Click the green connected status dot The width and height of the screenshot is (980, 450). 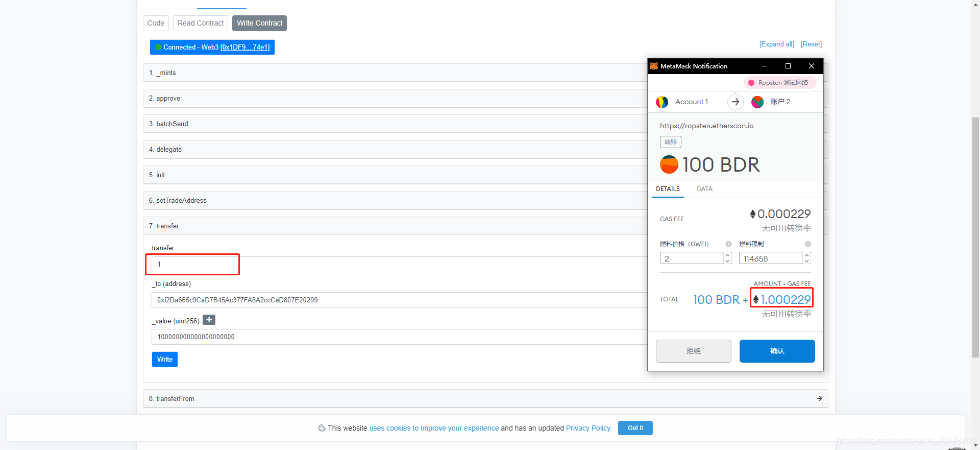point(158,47)
